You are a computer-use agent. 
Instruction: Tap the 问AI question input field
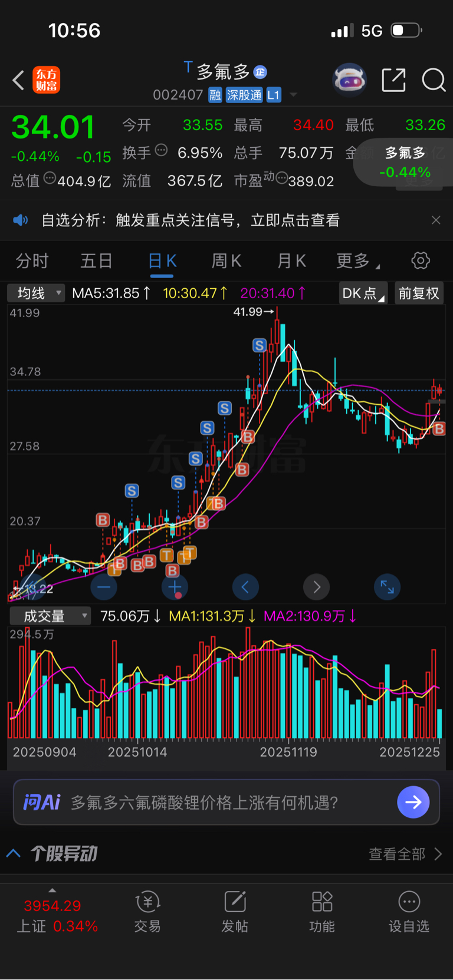point(226,802)
